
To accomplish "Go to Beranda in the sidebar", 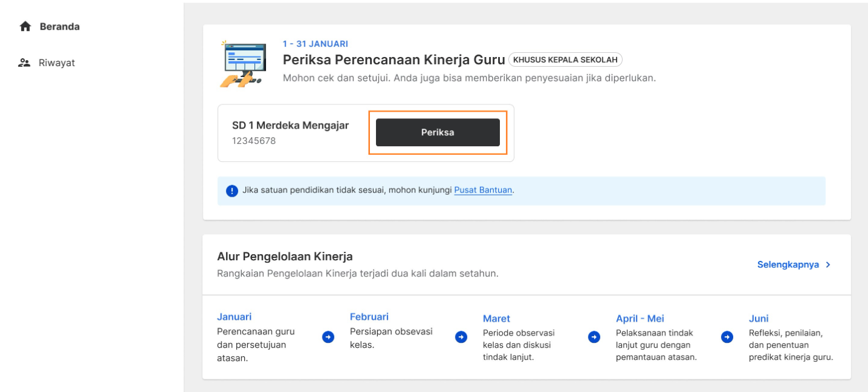I will pyautogui.click(x=60, y=27).
